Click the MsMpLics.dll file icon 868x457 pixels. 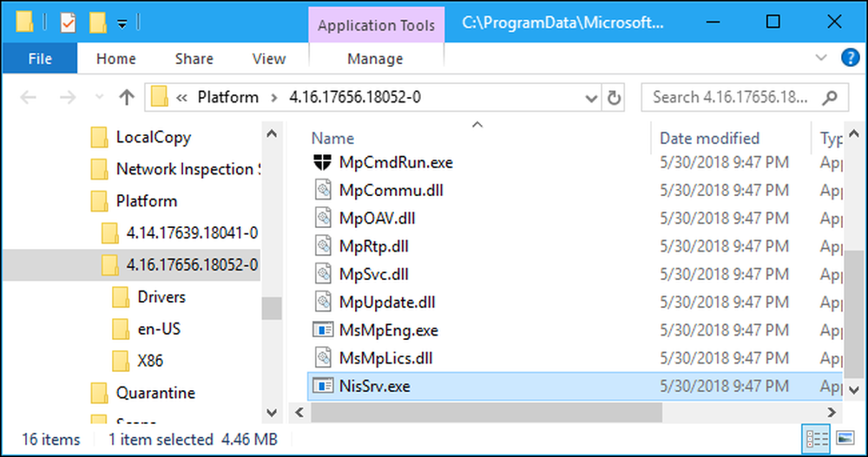click(323, 358)
